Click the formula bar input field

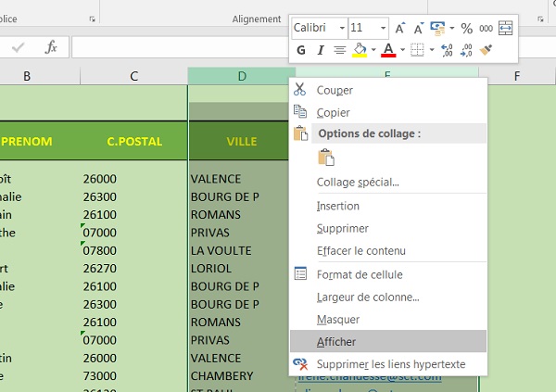pos(176,47)
